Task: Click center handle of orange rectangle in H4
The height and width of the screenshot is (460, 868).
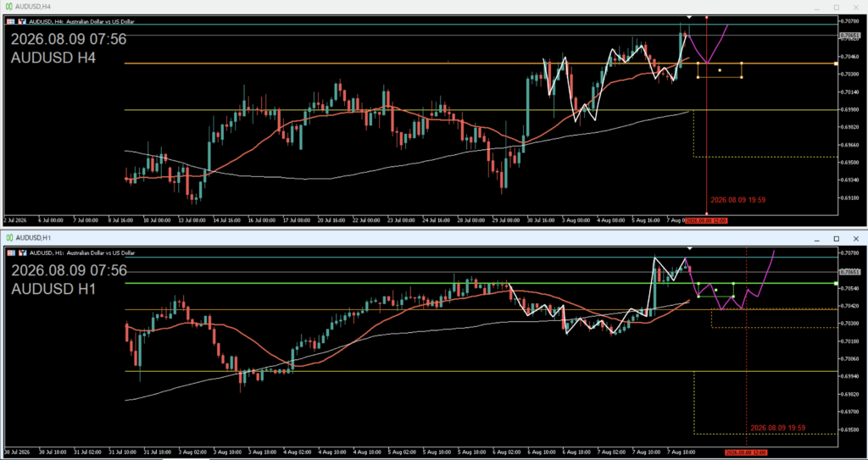Action: [720, 69]
